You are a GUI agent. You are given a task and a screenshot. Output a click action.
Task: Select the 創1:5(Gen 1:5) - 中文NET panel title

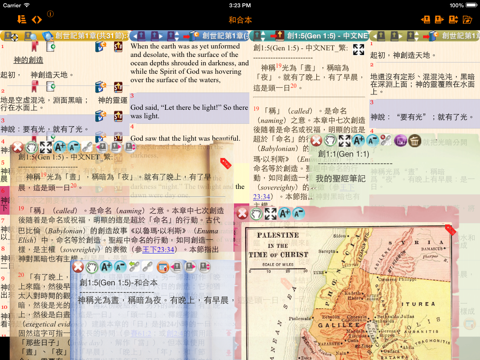tap(327, 36)
